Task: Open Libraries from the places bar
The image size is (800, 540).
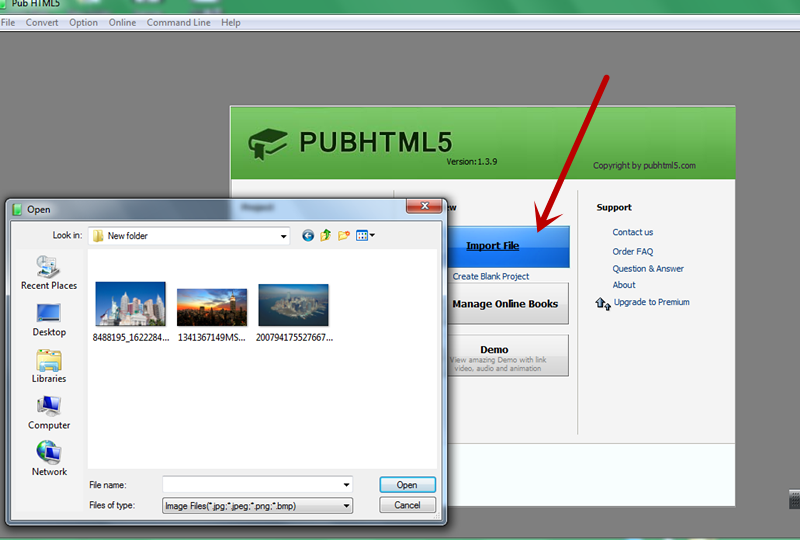Action: click(49, 366)
